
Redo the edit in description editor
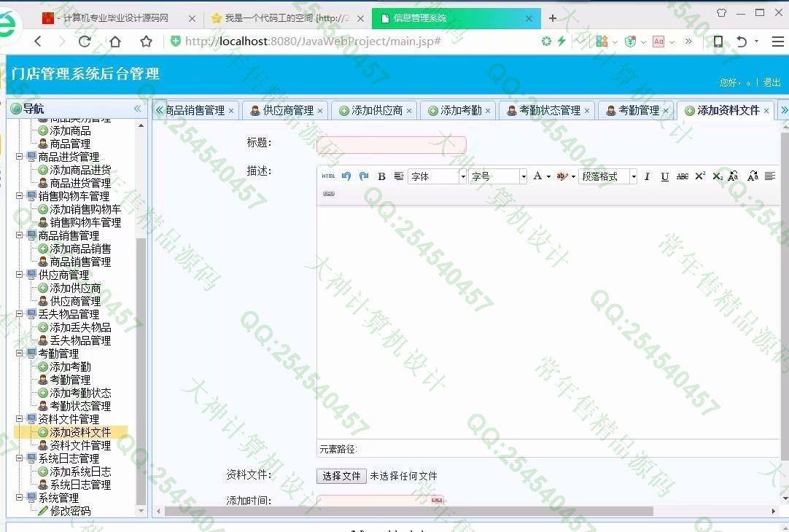pos(364,176)
